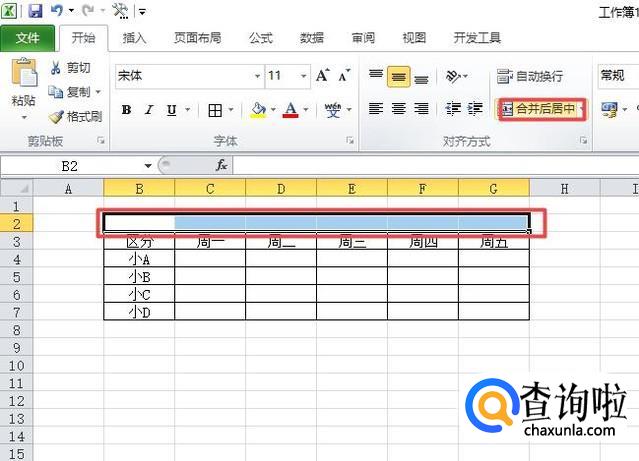Click the text orientation icon
The width and height of the screenshot is (639, 461).
click(453, 76)
